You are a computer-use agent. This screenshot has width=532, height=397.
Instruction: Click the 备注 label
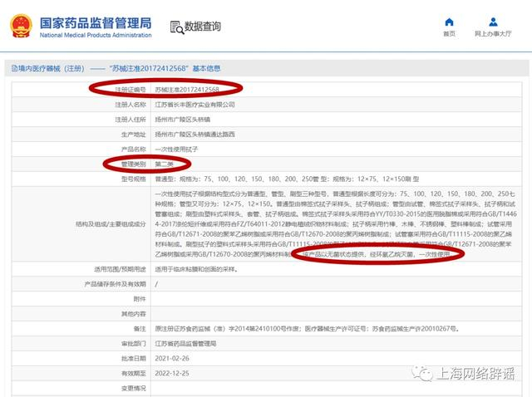140,329
